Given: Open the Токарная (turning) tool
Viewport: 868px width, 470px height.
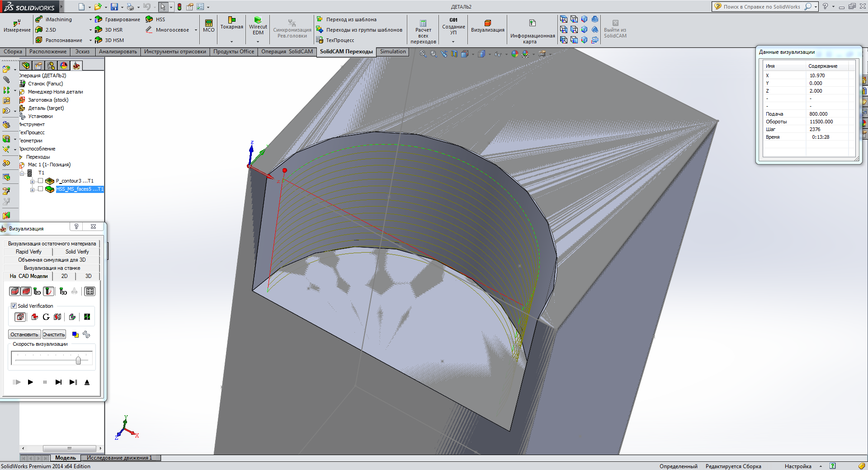Looking at the screenshot, I should click(232, 23).
